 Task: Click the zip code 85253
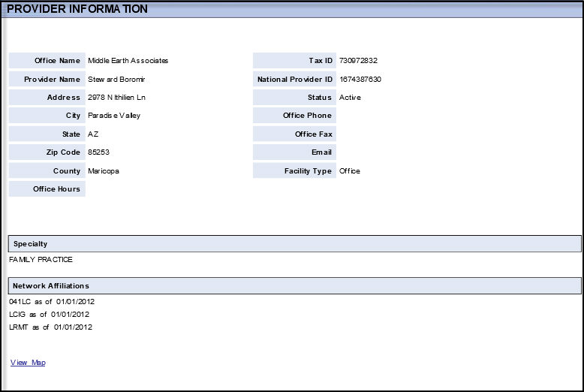point(99,152)
